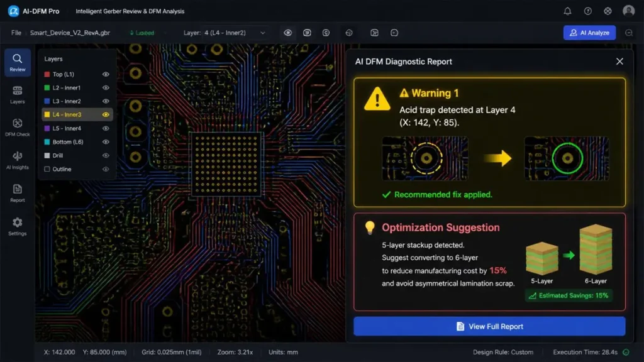Select the Top (L1) layer row

pos(77,74)
